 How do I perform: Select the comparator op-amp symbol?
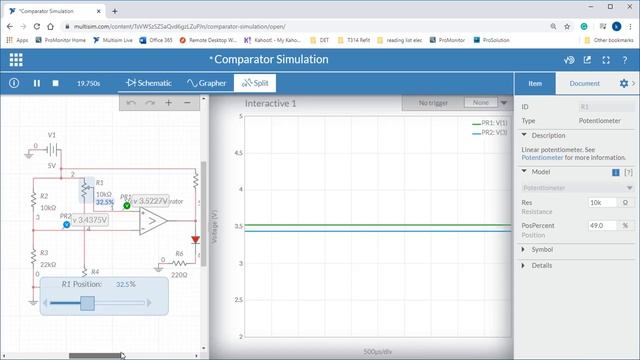pos(153,221)
